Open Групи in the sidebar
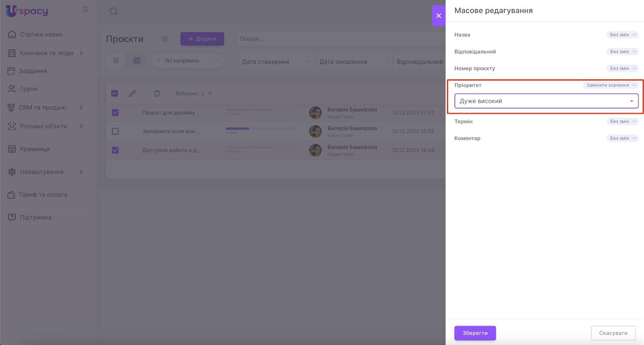This screenshot has height=345, width=644. (29, 89)
